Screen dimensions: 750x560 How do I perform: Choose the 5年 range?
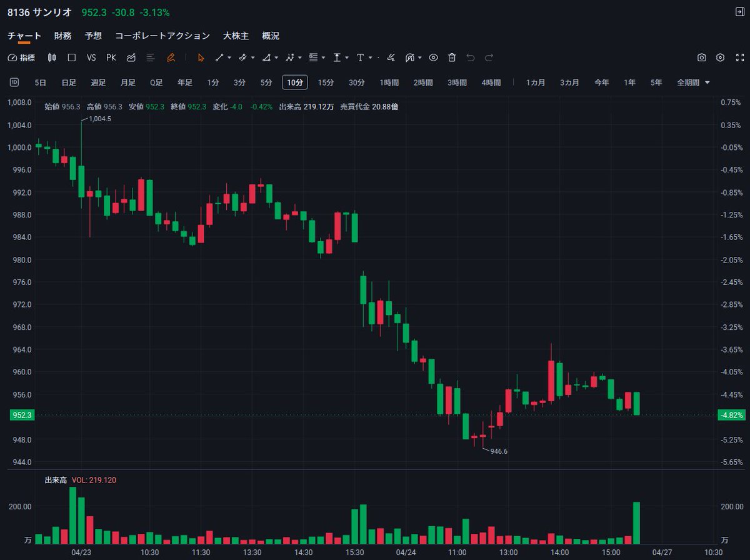point(656,82)
